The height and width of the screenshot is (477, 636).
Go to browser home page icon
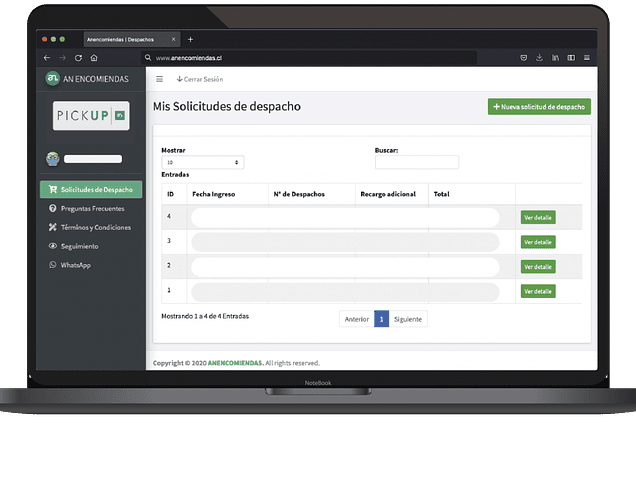coord(94,58)
